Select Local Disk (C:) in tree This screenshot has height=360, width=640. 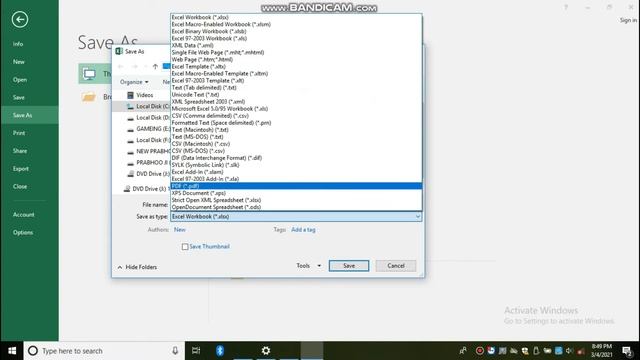point(152,106)
